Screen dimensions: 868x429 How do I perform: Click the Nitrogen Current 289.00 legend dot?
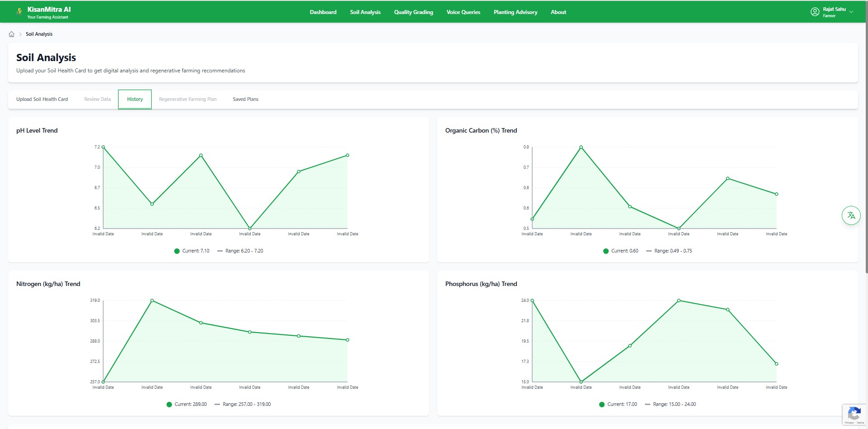[169, 405]
